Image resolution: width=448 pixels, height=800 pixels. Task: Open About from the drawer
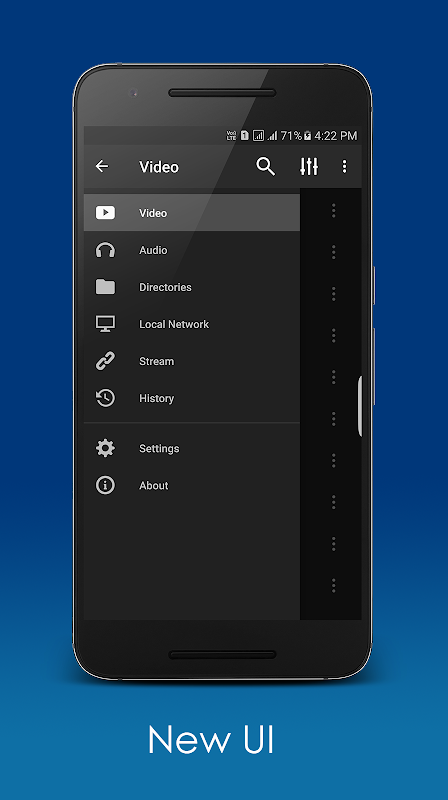(x=192, y=485)
